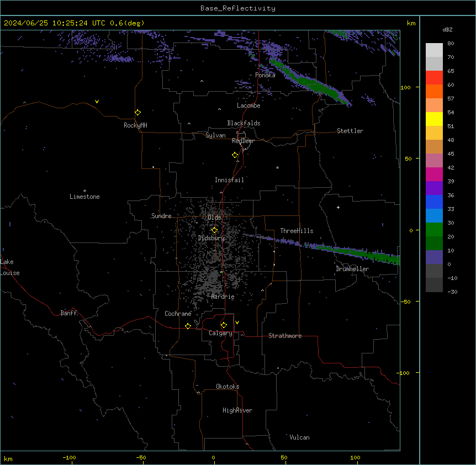Click the RedDeer city label

coord(243,141)
